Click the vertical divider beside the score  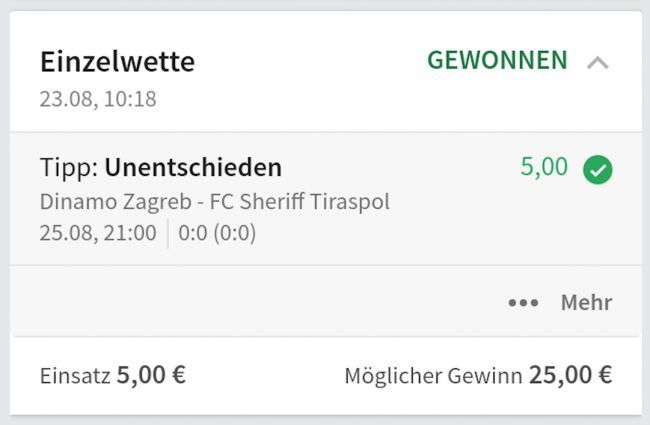coord(168,234)
